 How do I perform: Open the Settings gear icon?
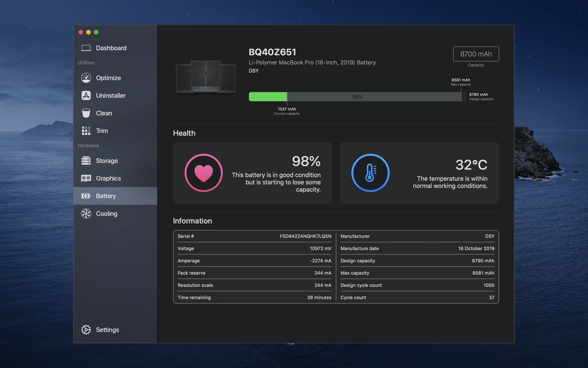(86, 330)
